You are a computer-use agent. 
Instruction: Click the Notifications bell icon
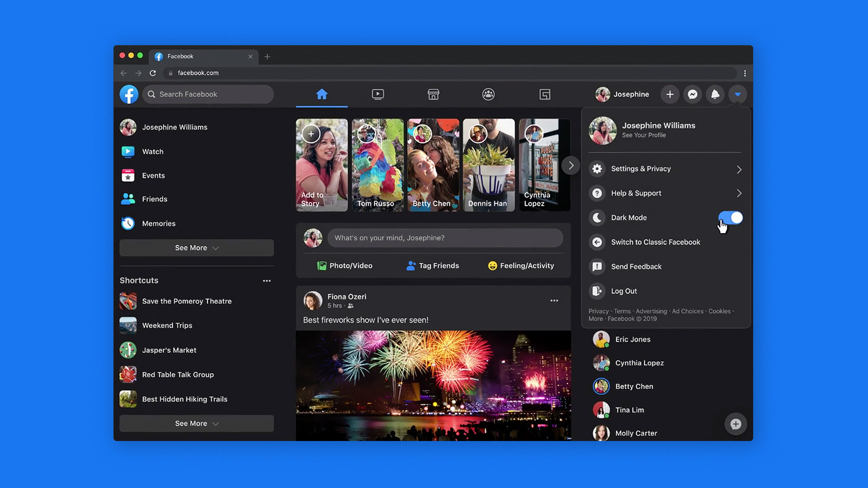click(714, 94)
